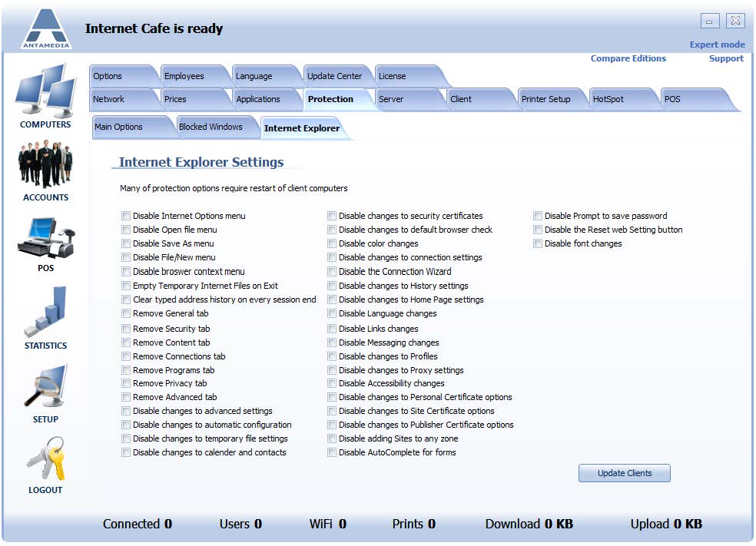756x546 pixels.
Task: Tick Remove Security tab checkbox
Action: [x=126, y=329]
